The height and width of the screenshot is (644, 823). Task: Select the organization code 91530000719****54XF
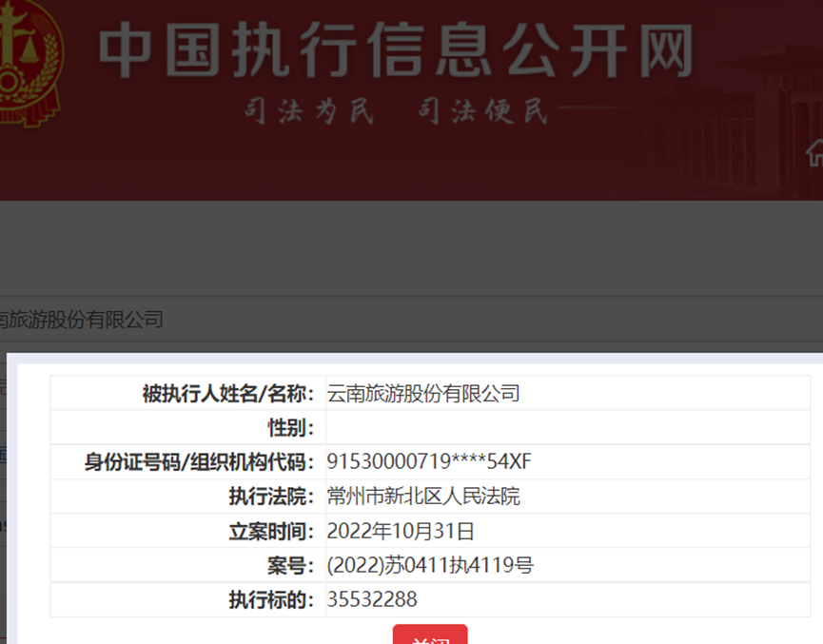[x=429, y=461]
